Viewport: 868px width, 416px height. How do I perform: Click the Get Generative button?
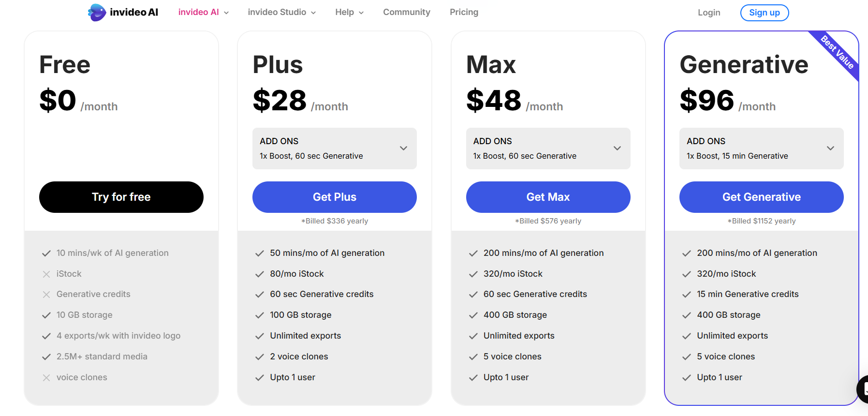point(762,197)
